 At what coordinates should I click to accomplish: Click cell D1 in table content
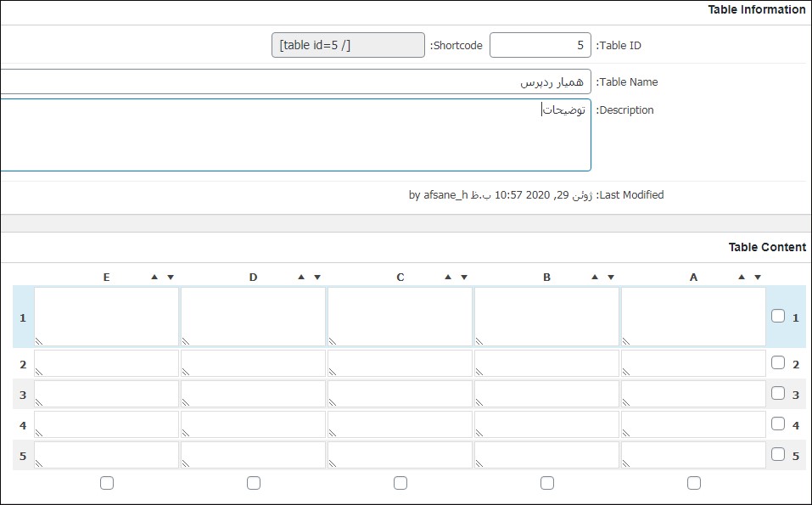(253, 317)
